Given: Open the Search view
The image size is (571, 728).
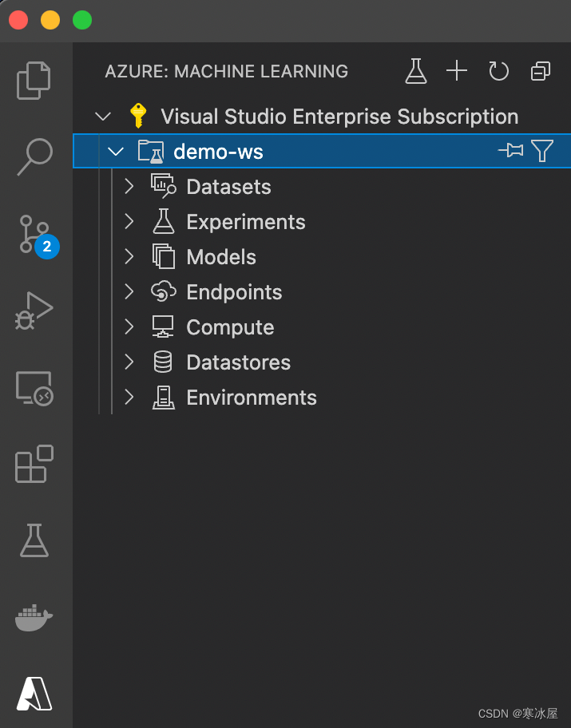Looking at the screenshot, I should click(34, 157).
